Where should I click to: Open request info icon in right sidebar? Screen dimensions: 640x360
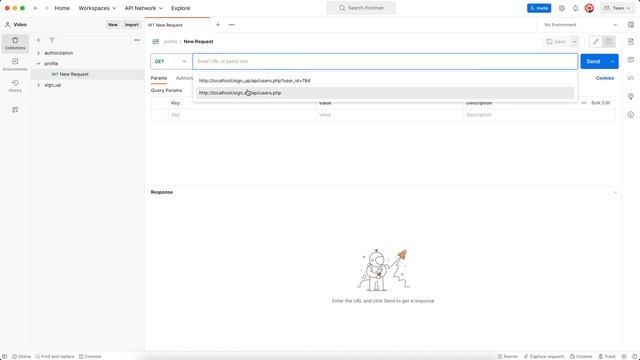(631, 115)
